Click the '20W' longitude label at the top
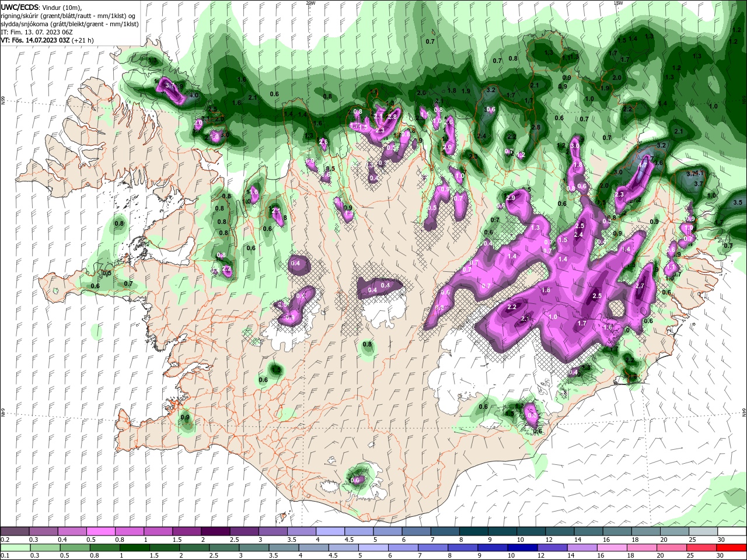This screenshot has width=747, height=560. pyautogui.click(x=310, y=2)
